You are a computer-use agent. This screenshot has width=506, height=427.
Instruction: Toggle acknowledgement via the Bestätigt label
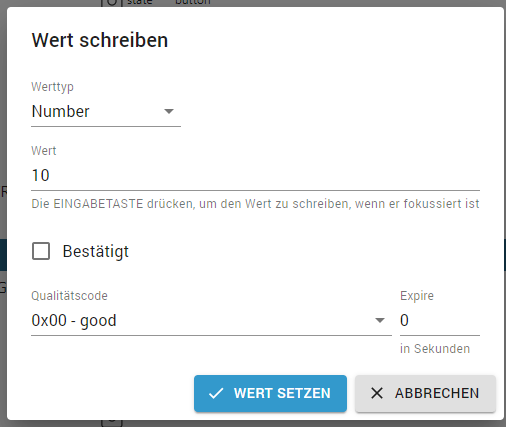coord(96,251)
